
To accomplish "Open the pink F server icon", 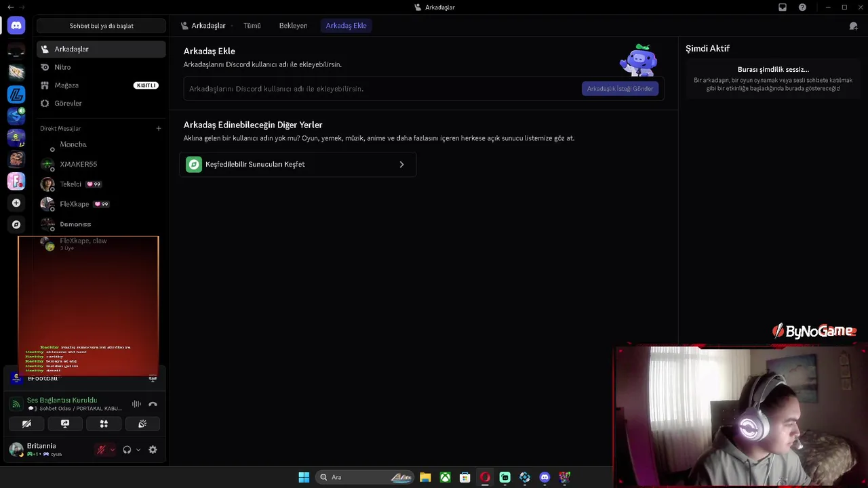I will pyautogui.click(x=16, y=181).
